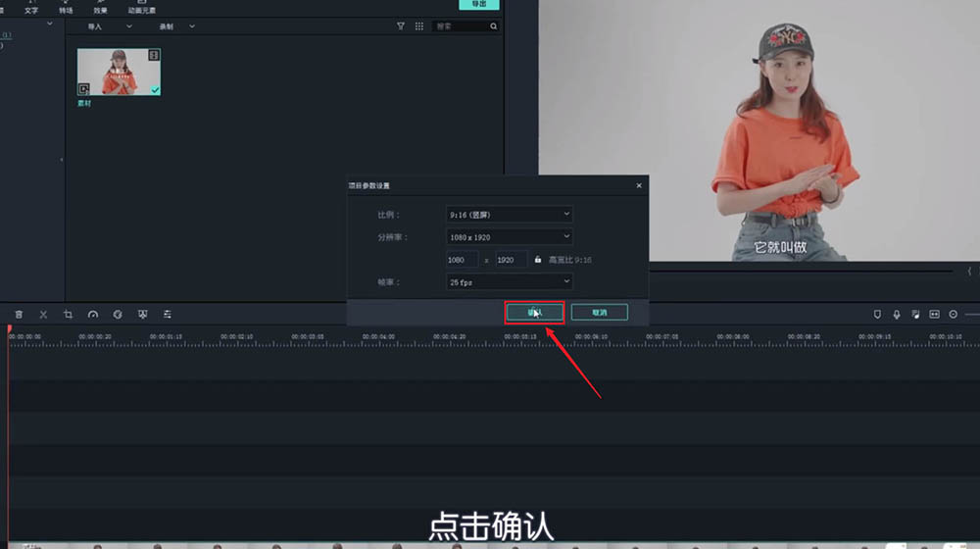Click the green screen icon in timeline toolbar
The height and width of the screenshot is (549, 980).
tap(142, 315)
